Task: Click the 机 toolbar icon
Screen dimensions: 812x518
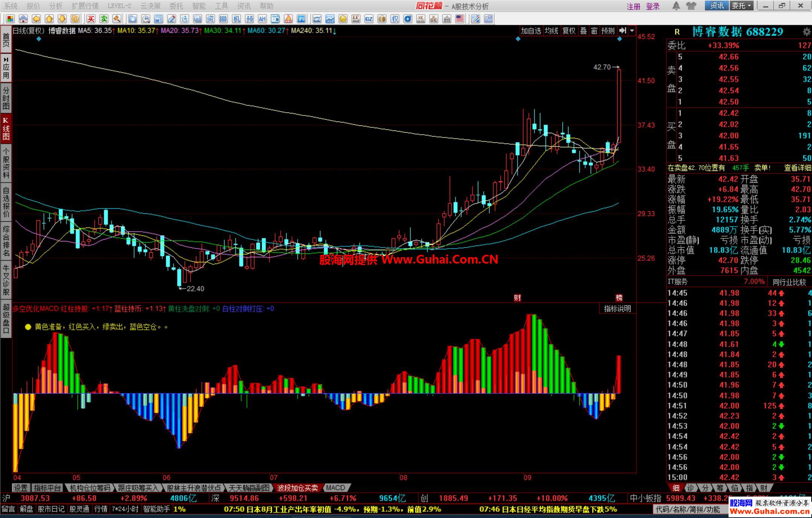Action: [236, 19]
